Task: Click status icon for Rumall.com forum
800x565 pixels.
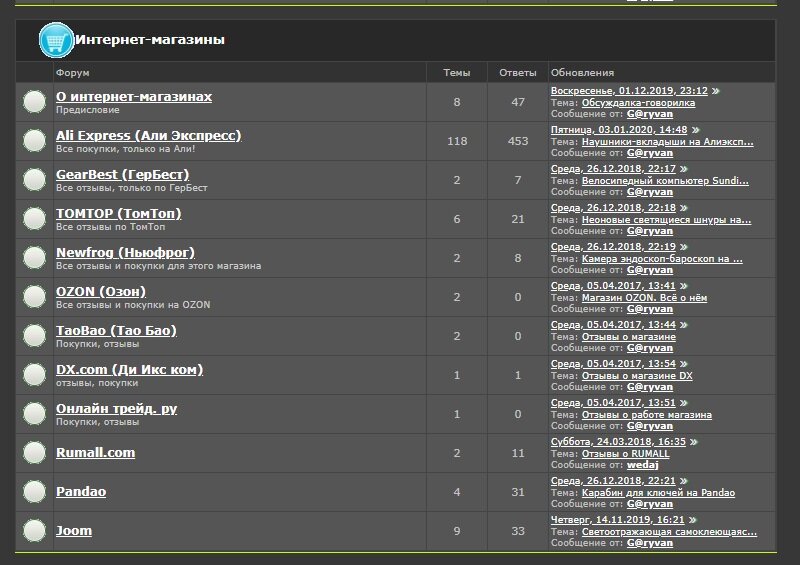Action: [35, 453]
